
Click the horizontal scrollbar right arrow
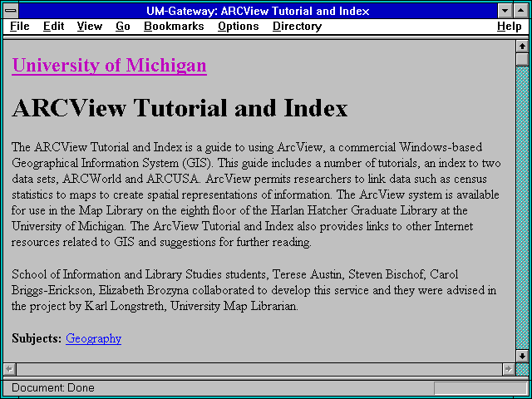coord(508,369)
